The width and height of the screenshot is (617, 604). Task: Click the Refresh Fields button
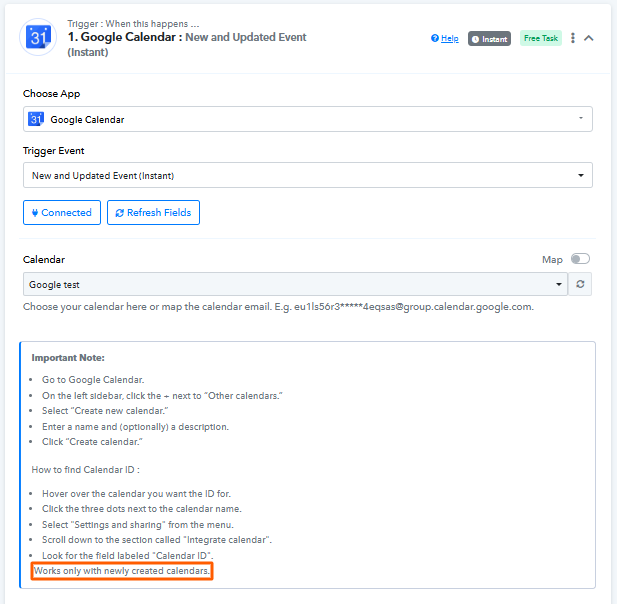[x=153, y=212]
